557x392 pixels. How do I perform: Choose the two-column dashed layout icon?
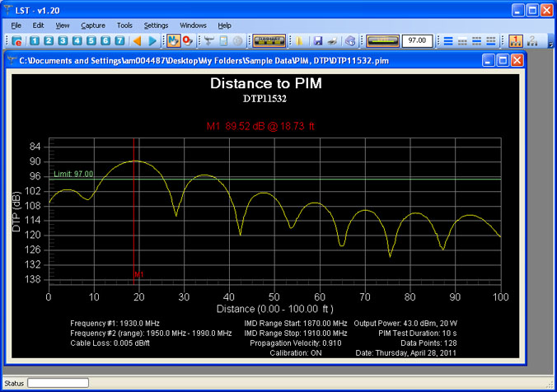click(462, 41)
